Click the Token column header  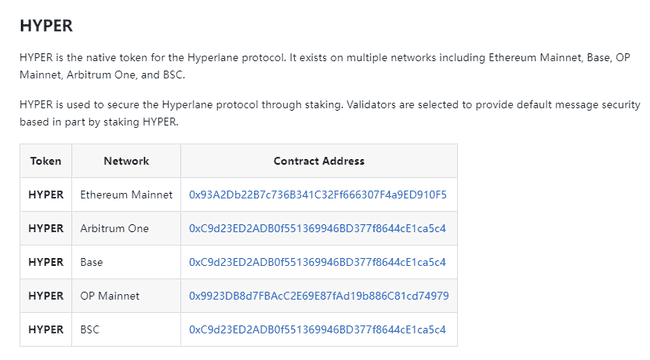(x=46, y=161)
